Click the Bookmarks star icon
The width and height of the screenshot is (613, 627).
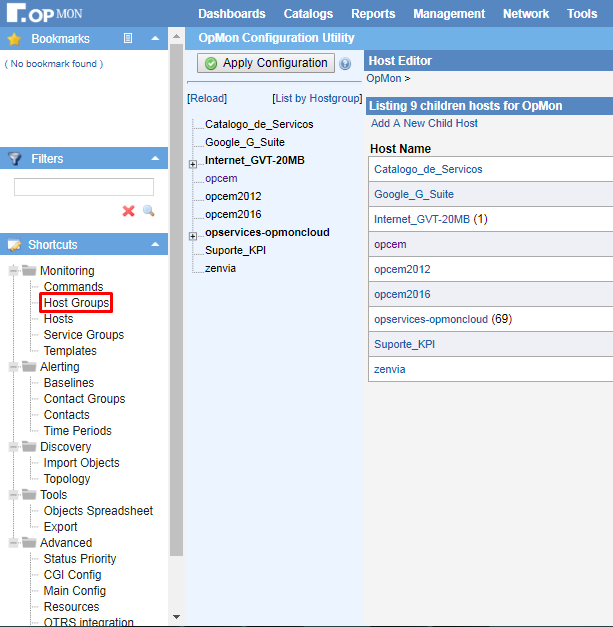[14, 39]
